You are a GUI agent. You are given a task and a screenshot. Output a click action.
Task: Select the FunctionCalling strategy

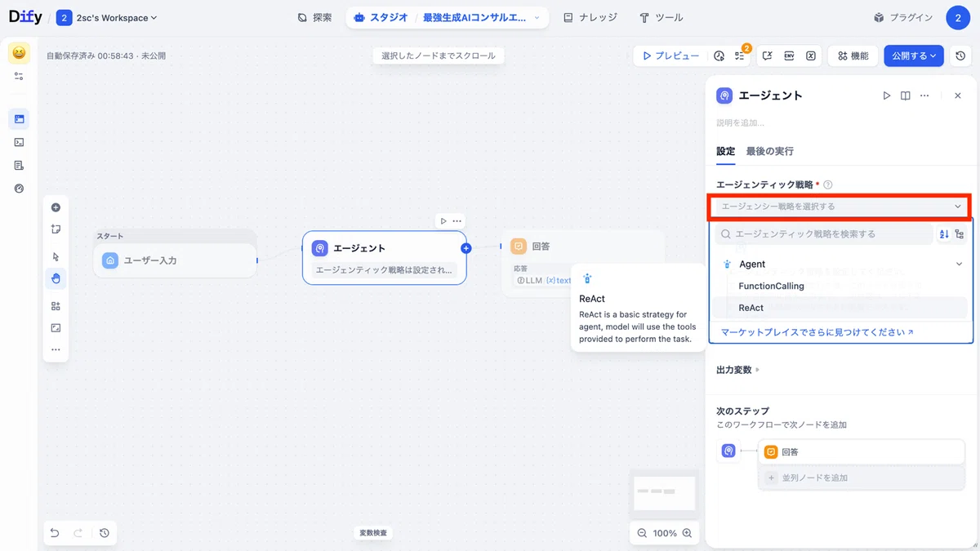click(x=840, y=286)
